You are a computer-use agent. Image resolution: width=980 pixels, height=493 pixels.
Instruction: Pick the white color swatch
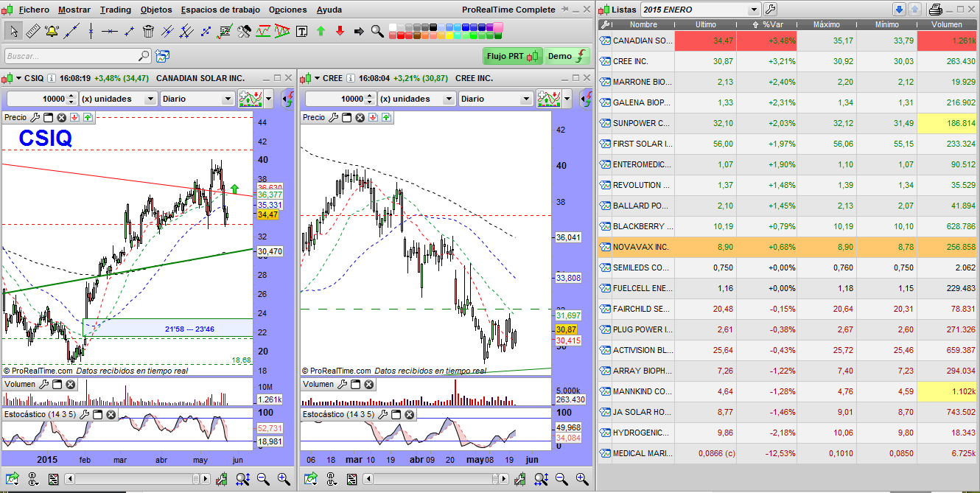point(393,27)
